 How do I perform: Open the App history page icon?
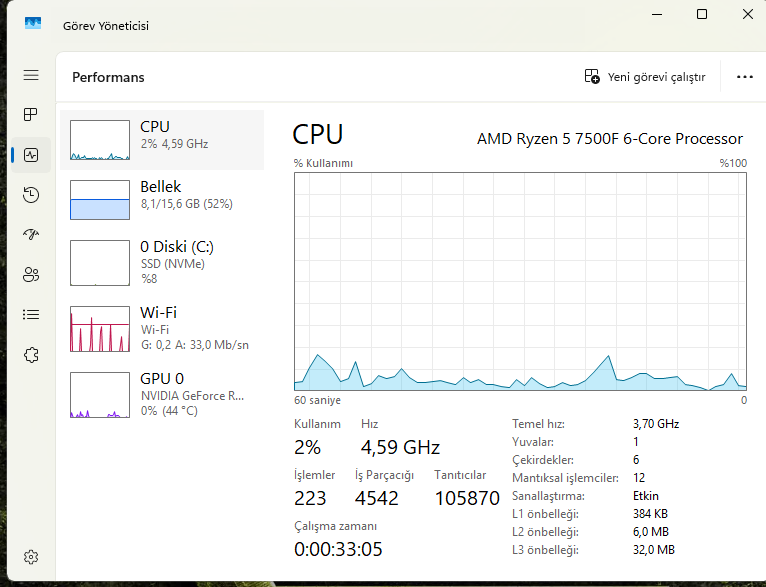31,195
